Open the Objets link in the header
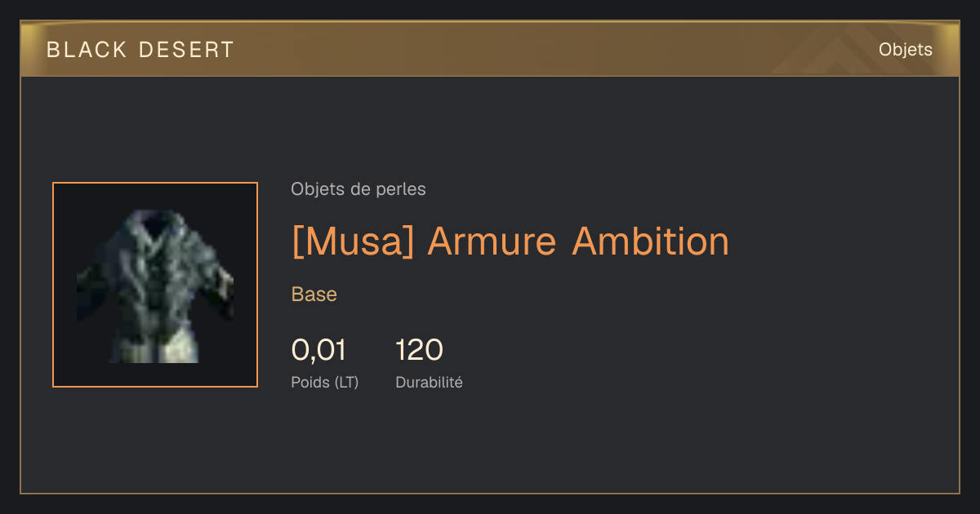 click(x=905, y=50)
